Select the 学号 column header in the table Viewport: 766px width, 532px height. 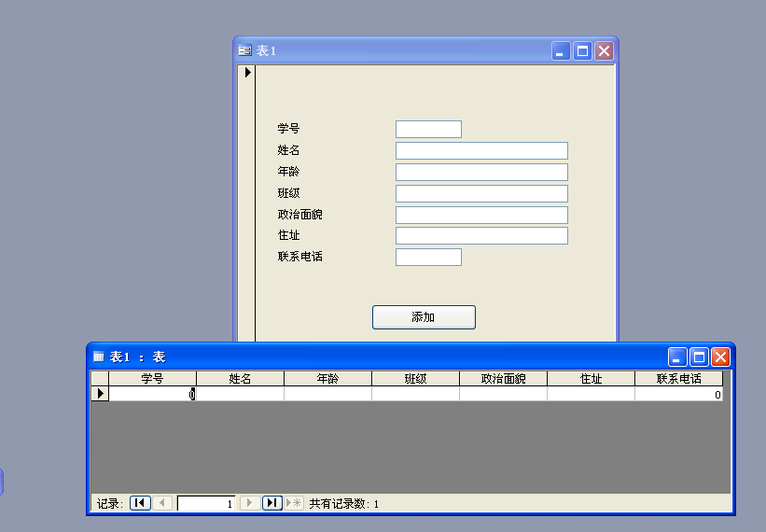[152, 378]
